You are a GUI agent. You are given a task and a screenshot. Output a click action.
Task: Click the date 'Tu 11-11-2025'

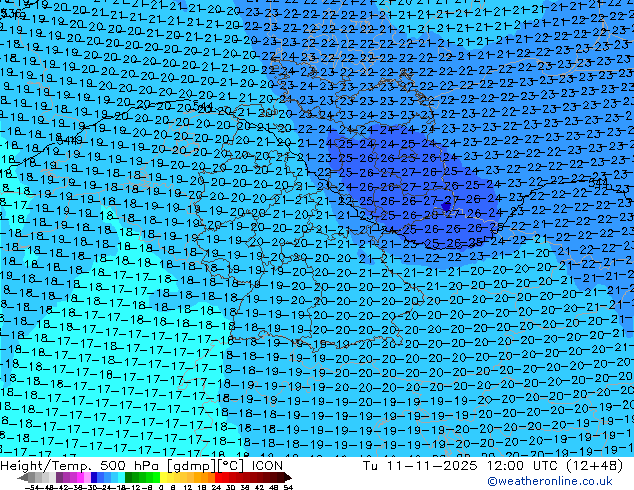tap(420, 465)
